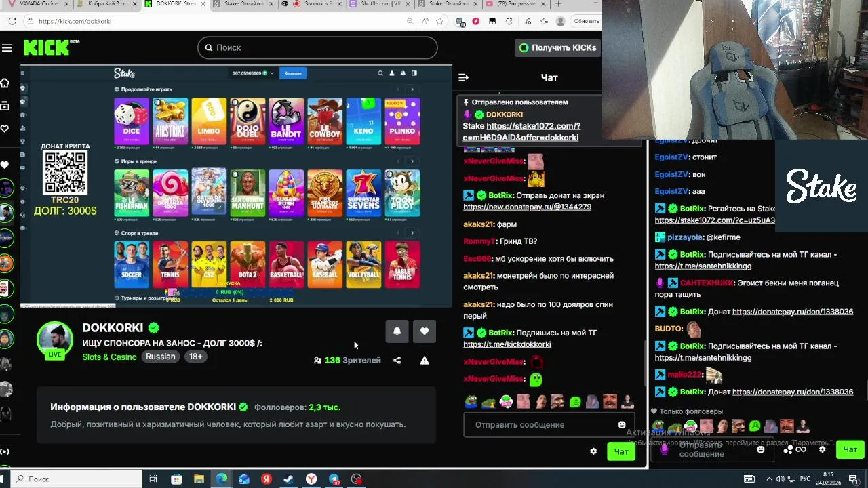Go to Kick home via sidebar icon
The image size is (868, 488).
tap(5, 83)
